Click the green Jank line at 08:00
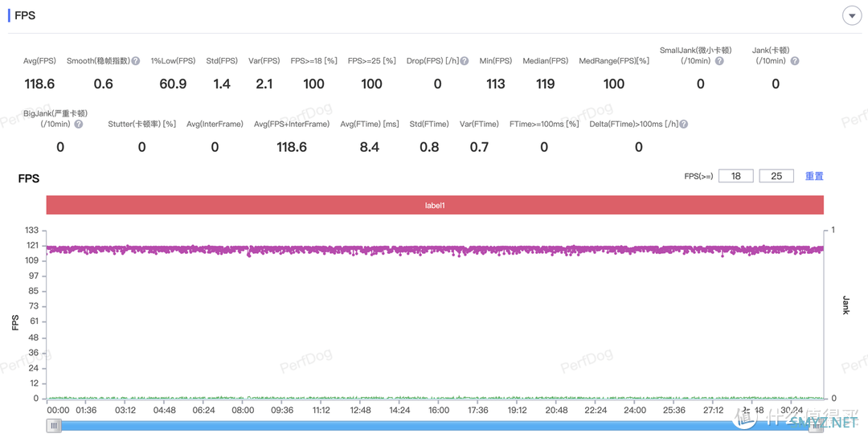Viewport: 868px width, 438px height. click(243, 397)
